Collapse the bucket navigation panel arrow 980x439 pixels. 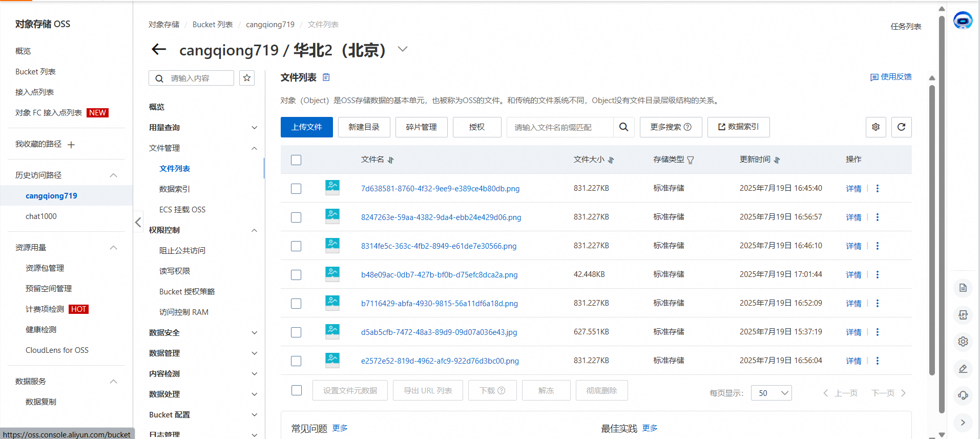pyautogui.click(x=138, y=222)
